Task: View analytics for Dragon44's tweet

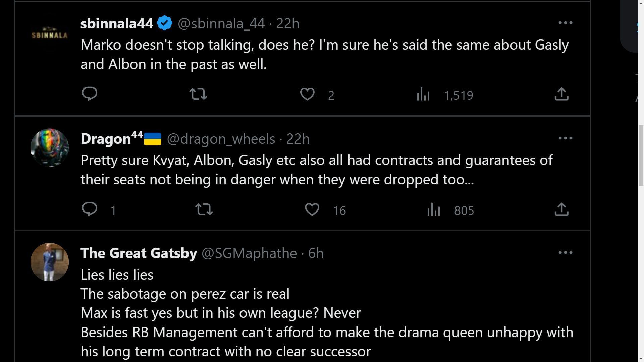Action: point(434,210)
